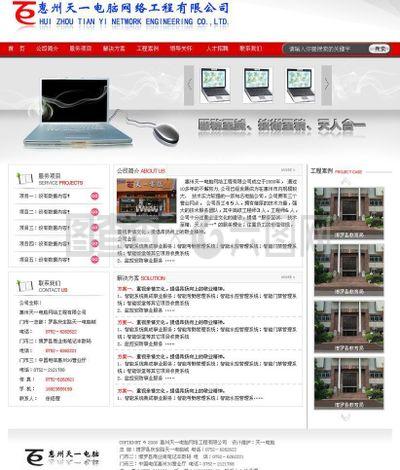Open the second project case building thumbnail
This screenshot has width=400, height=470.
coord(349,270)
